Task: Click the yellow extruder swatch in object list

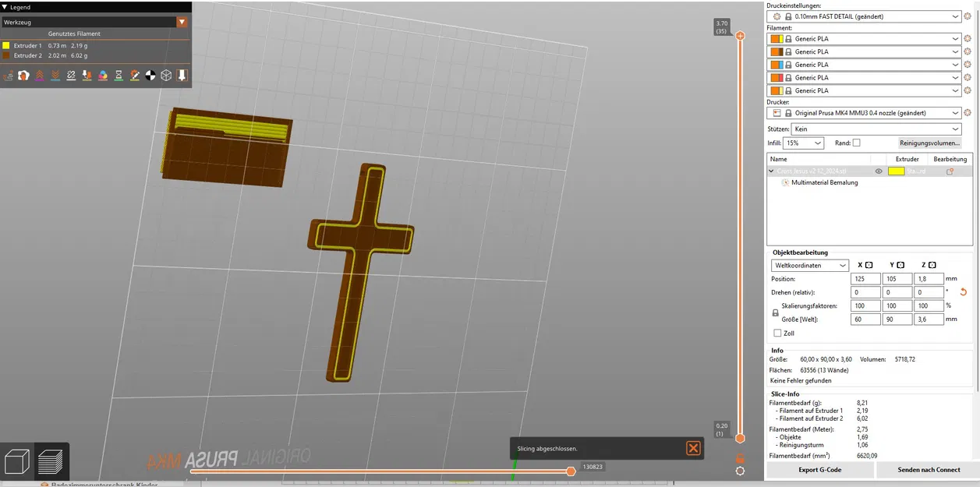Action: tap(896, 171)
